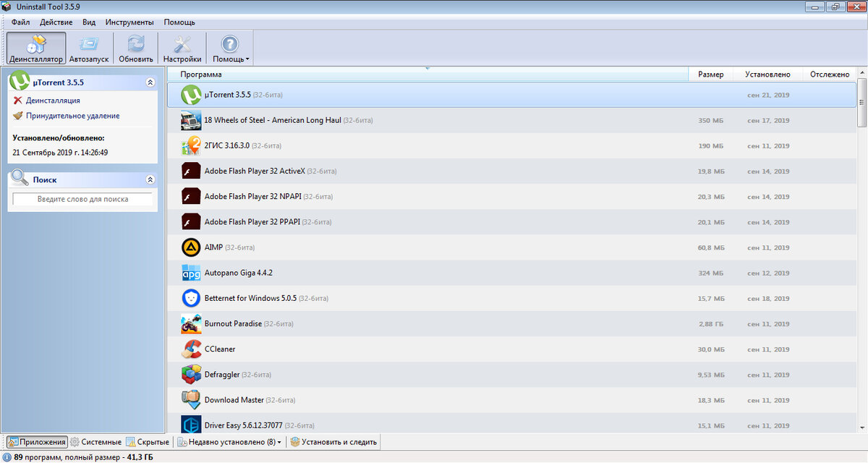Click the CCleaner program icon

click(191, 349)
